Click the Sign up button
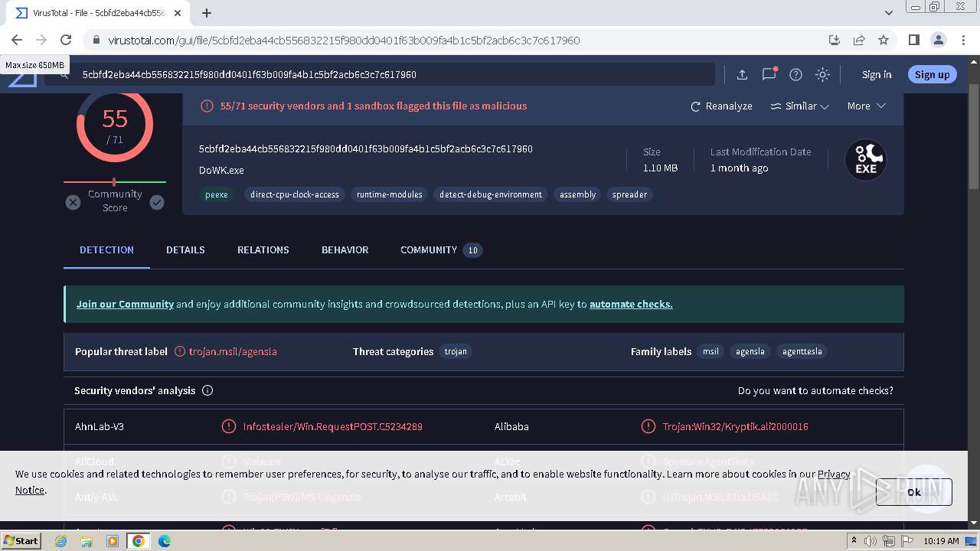 (932, 74)
